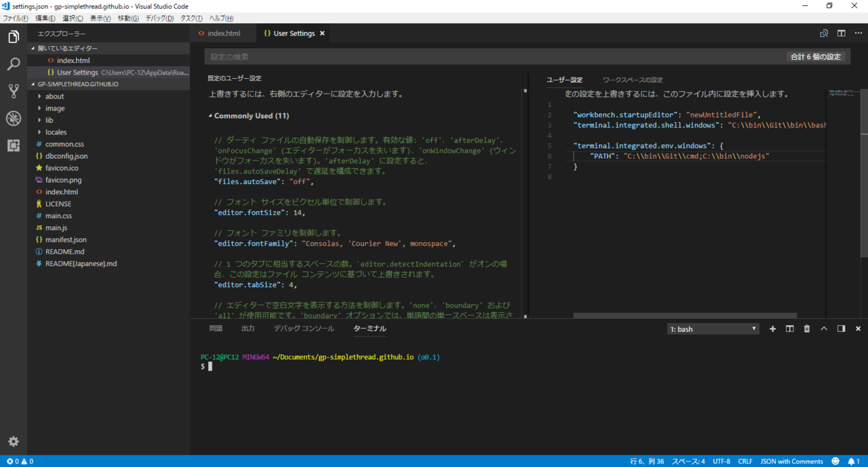The height and width of the screenshot is (467, 868).
Task: Maximize panel with the up chevron
Action: click(x=824, y=329)
